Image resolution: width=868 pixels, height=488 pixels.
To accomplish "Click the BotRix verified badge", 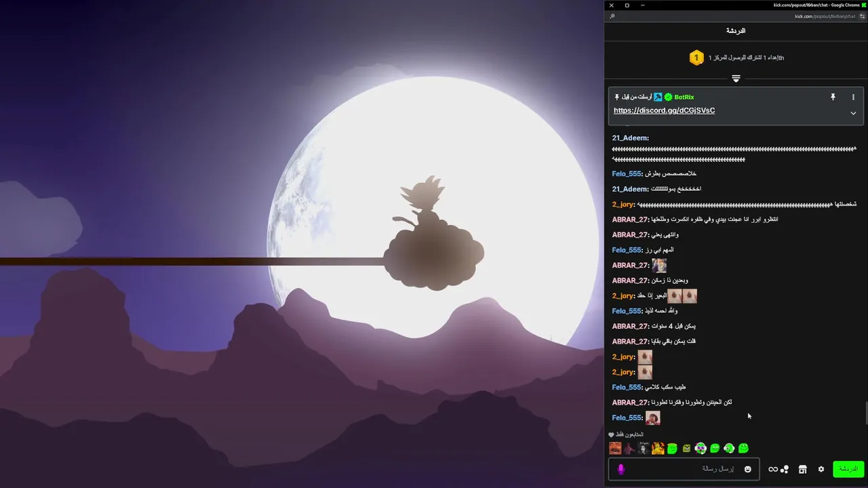I will pyautogui.click(x=668, y=97).
